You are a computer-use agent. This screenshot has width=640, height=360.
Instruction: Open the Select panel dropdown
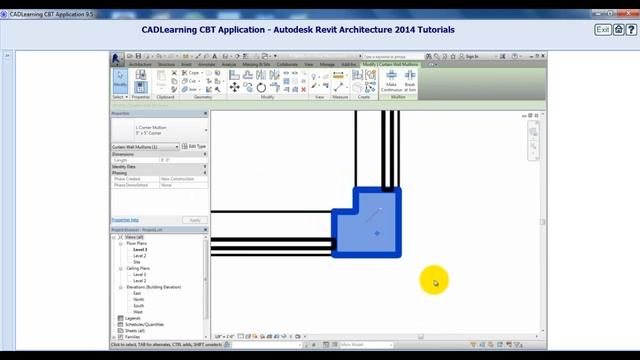tap(120, 97)
